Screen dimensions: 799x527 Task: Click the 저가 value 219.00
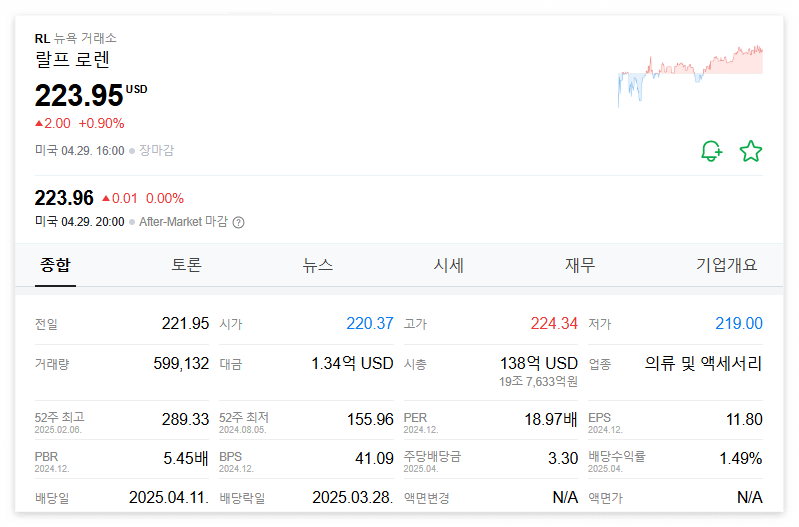pos(739,323)
